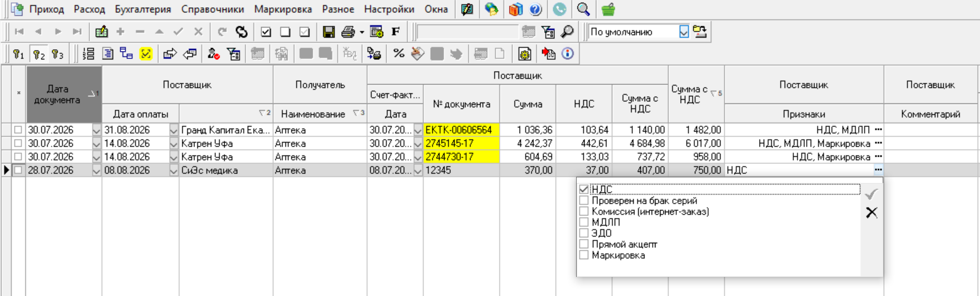980x296 pixels.
Task: Click the magnifying glass search icon beside the filter
Action: (567, 32)
